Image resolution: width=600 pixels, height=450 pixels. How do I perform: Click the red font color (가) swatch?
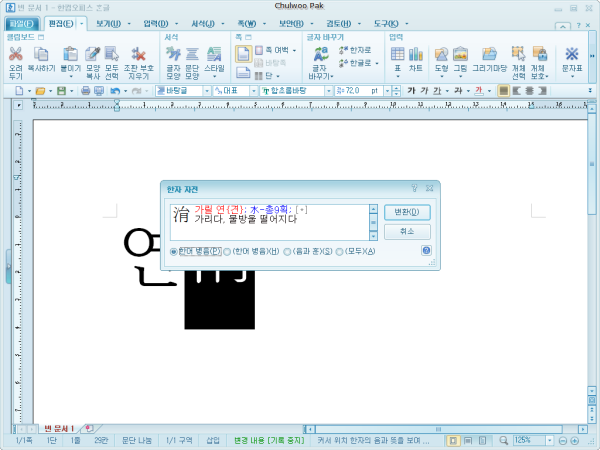[x=479, y=91]
